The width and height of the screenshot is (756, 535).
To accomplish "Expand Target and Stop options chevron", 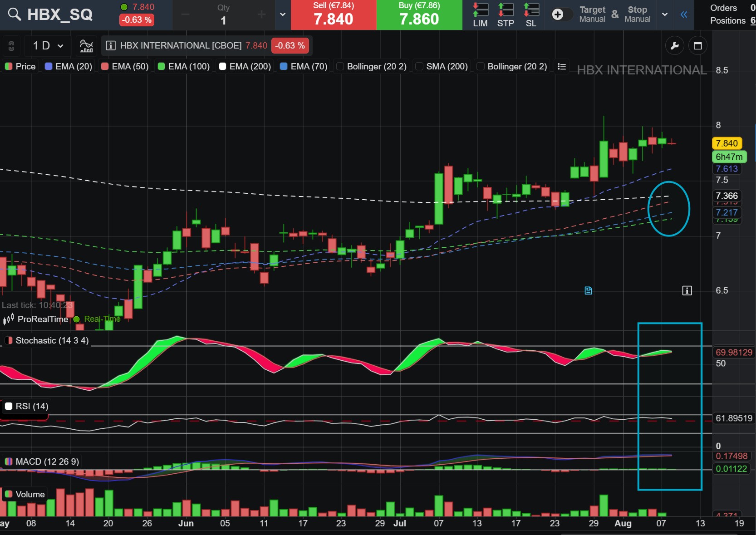I will tap(665, 15).
